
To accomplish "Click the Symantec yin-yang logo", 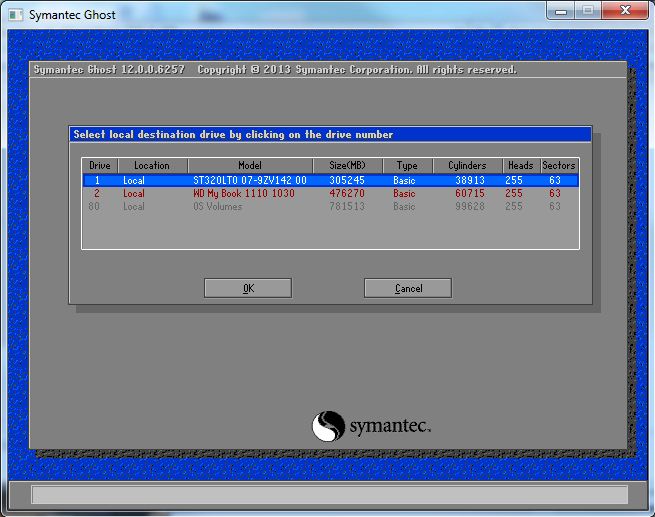I will click(x=329, y=426).
